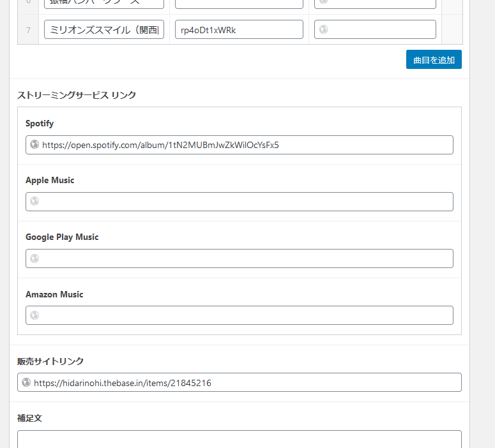Click the row 6 song title field
Image resolution: width=495 pixels, height=448 pixels.
[104, 3]
